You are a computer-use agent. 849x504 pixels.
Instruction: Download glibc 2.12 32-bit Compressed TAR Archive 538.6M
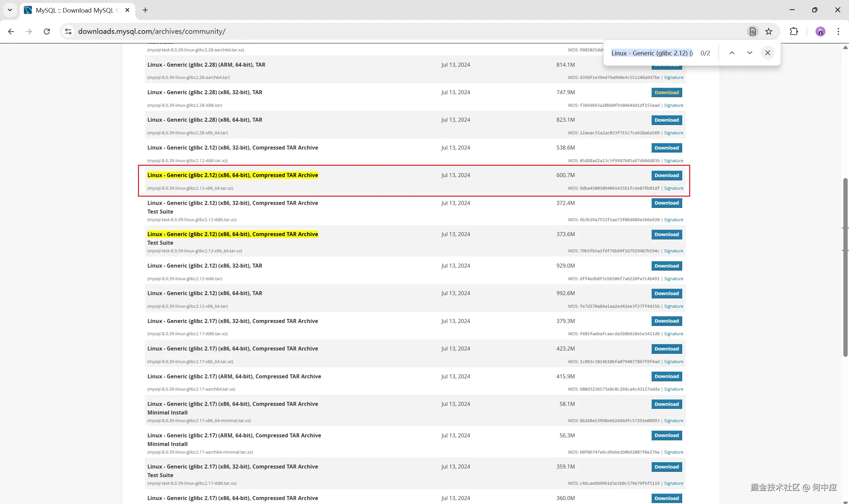tap(666, 148)
